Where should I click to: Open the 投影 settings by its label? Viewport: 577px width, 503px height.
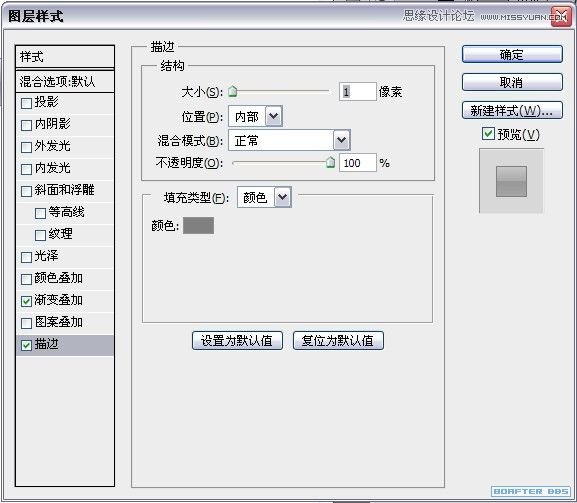(46, 102)
